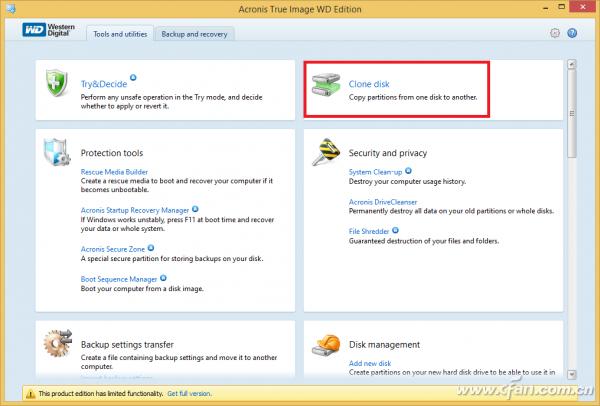
Task: Click the Add new disk link
Action: pyautogui.click(x=370, y=363)
